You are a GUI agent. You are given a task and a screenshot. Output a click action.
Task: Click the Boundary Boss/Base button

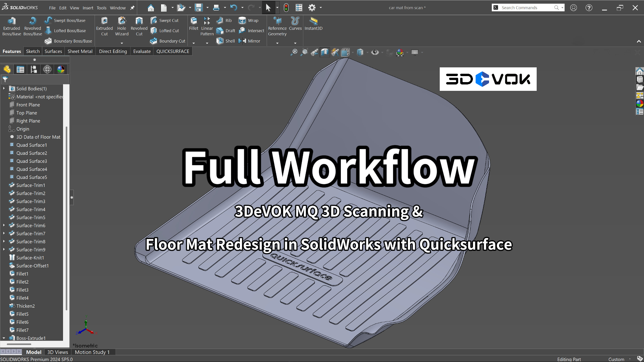[x=68, y=41]
